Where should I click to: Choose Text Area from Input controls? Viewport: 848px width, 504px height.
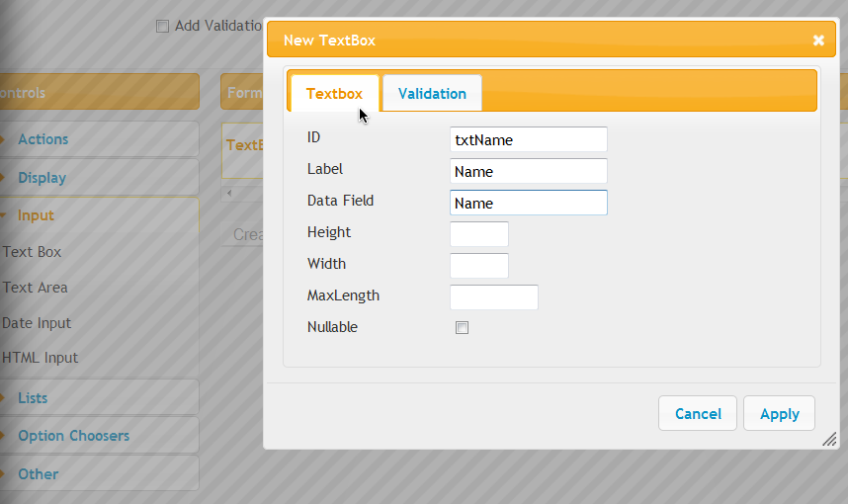36,288
